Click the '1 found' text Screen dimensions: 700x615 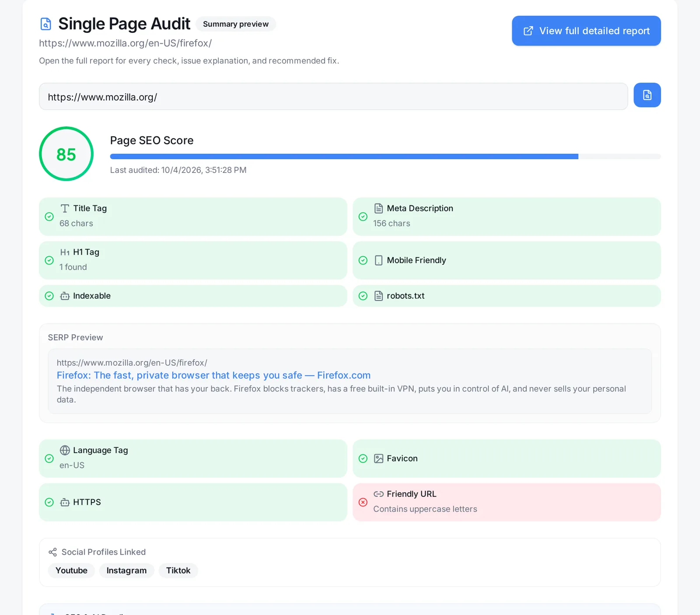[x=73, y=267]
